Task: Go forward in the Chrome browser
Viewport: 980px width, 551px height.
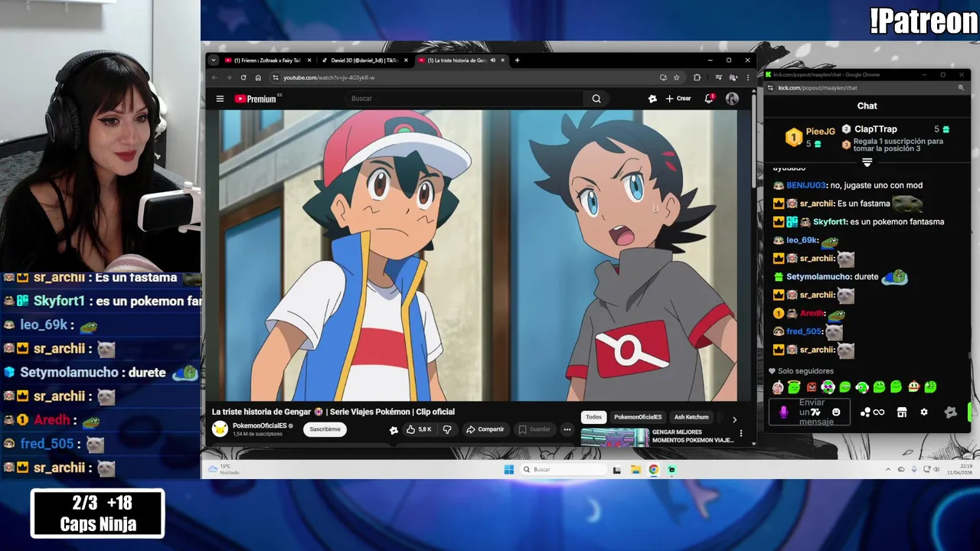Action: coord(228,77)
